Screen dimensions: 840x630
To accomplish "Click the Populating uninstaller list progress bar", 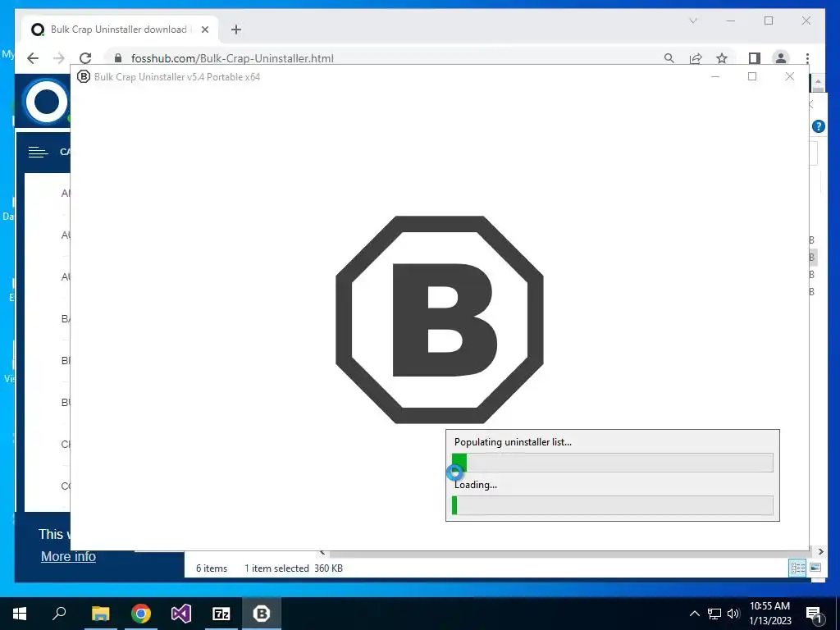I will point(612,463).
